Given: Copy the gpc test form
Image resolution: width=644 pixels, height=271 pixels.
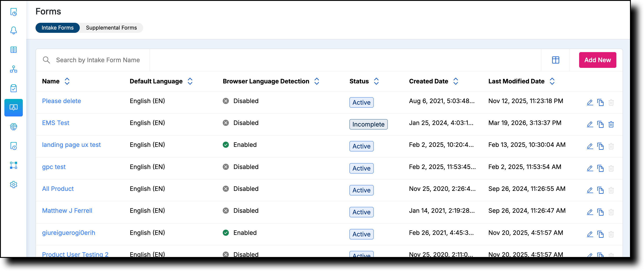Looking at the screenshot, I should tap(600, 168).
